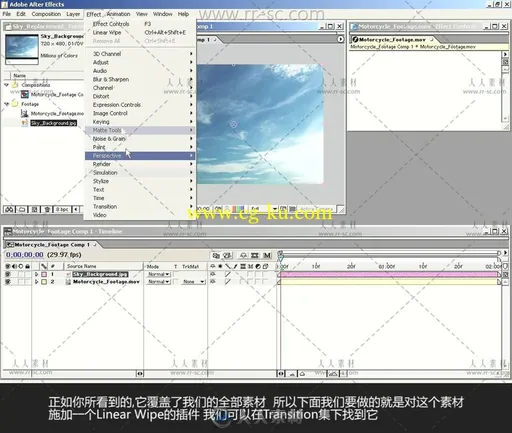Screen dimensions: 512x433
Task: Toggle quality switch for Sky_Background.jpg layer
Action: [228, 274]
